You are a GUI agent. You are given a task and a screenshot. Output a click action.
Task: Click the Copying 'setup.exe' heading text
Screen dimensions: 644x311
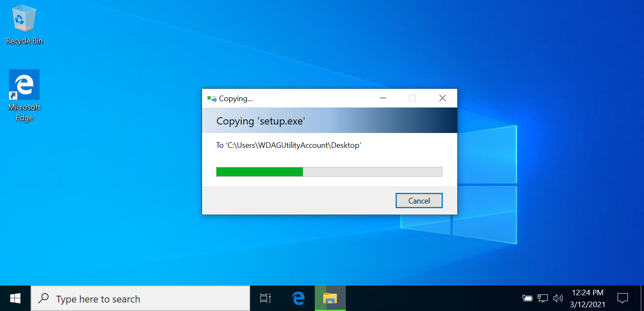click(261, 121)
